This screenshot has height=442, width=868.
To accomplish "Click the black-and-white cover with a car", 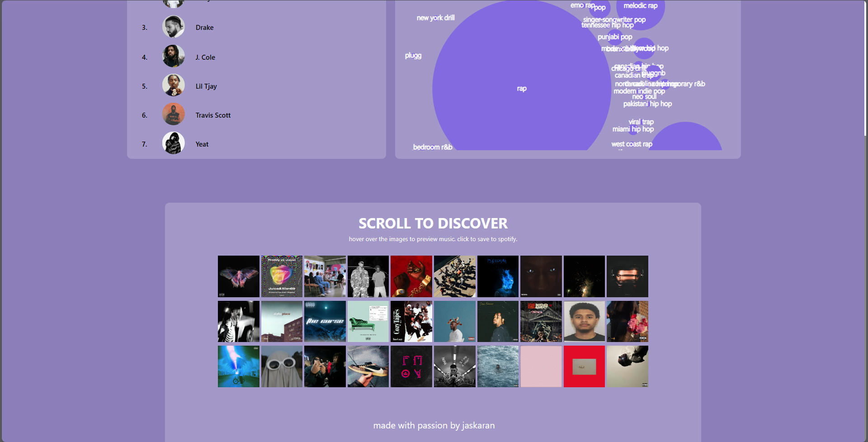I will coord(239,321).
